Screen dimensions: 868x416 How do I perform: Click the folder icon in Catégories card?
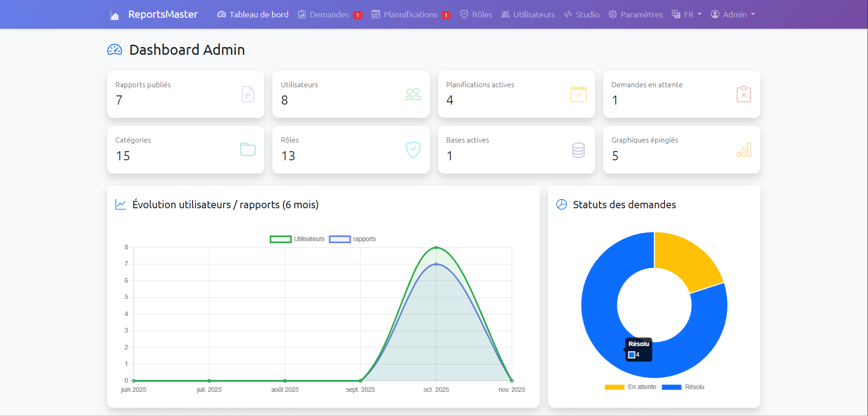(247, 149)
